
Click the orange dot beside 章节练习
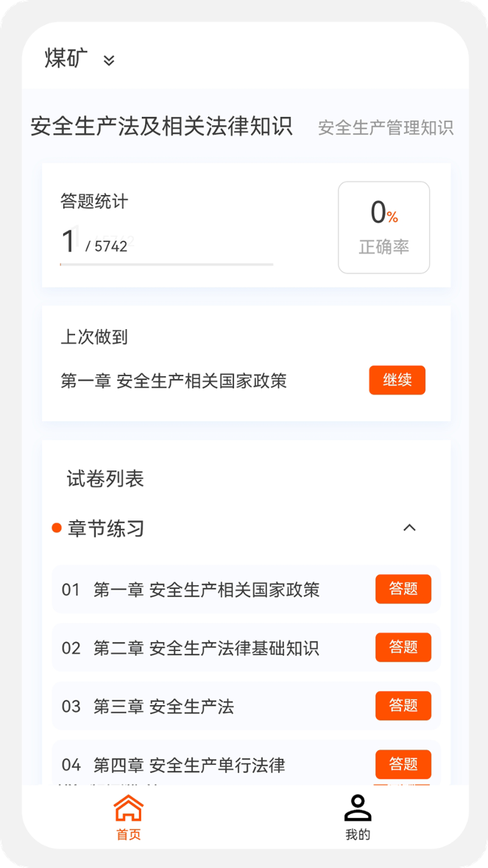click(x=57, y=528)
